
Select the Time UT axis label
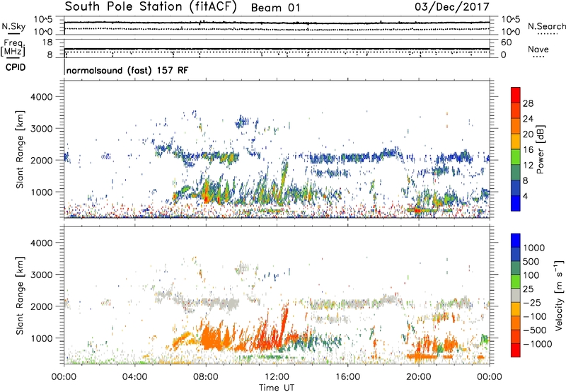click(277, 387)
